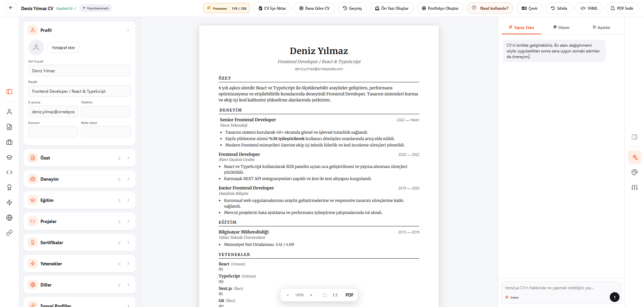Screen dimensions: 644x307
Task: Expand the Yetenekler section chevron
Action: pos(128,264)
